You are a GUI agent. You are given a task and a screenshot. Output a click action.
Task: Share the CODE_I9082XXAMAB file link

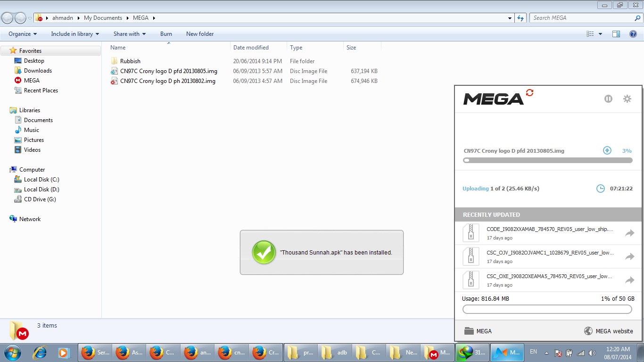pyautogui.click(x=630, y=233)
